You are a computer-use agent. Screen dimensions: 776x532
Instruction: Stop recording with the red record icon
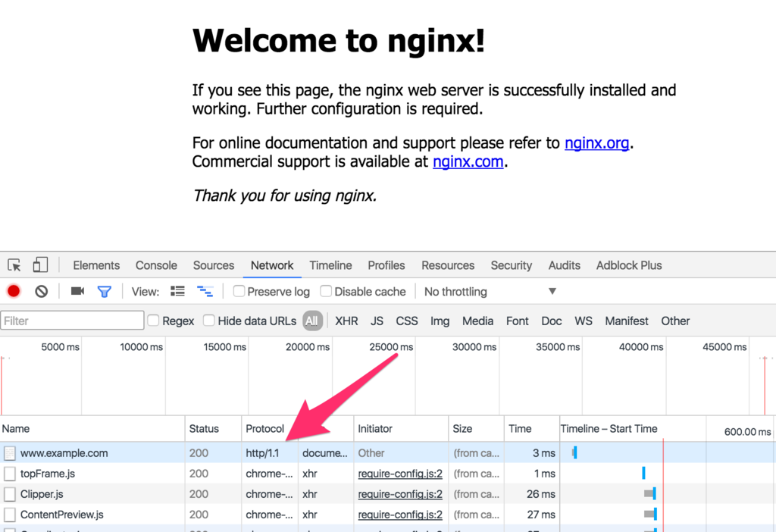click(12, 291)
